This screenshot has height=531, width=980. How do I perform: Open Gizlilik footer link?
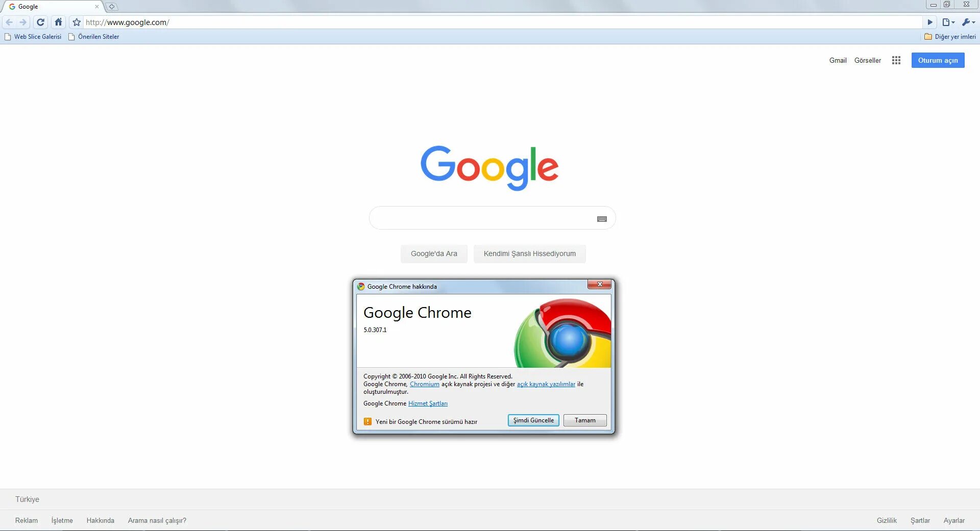pyautogui.click(x=887, y=520)
